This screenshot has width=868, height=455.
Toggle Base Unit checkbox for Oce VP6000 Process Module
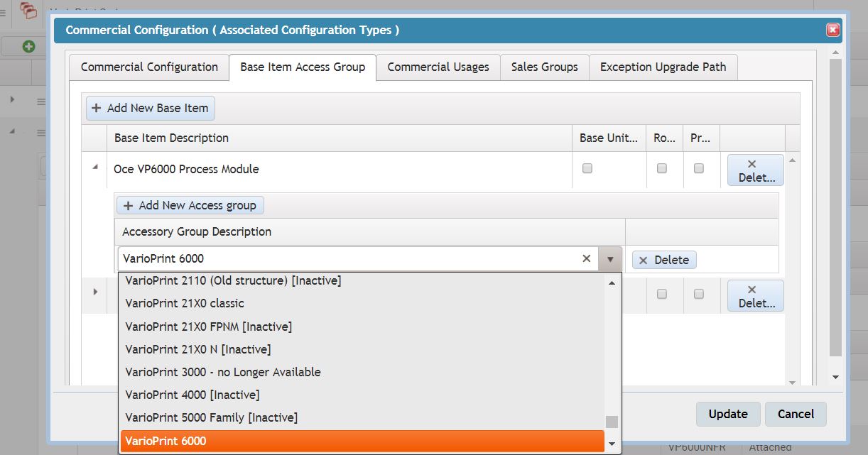click(587, 169)
